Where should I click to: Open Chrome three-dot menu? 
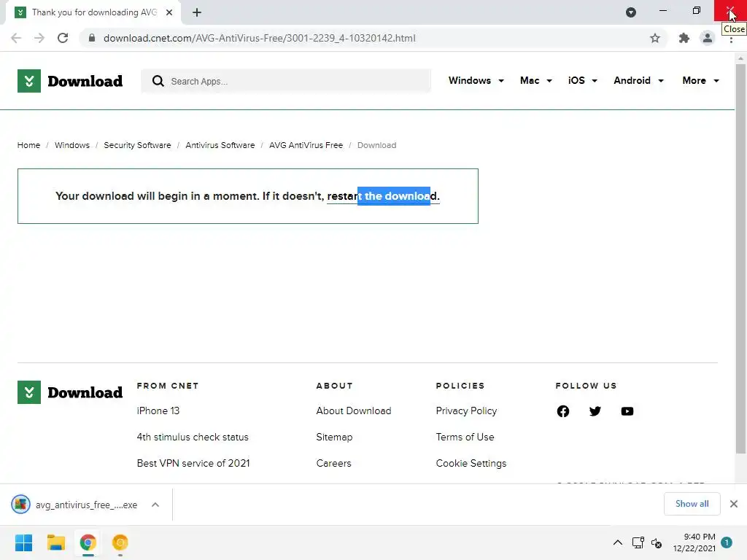pos(731,40)
